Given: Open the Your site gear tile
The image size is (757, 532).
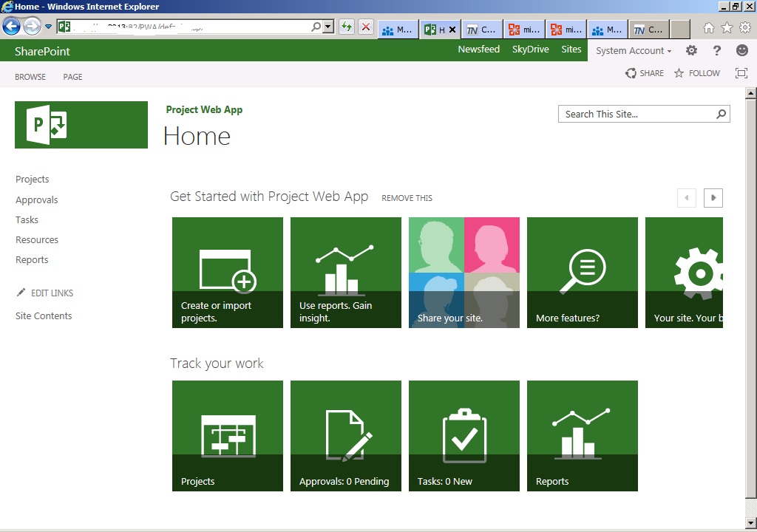Looking at the screenshot, I should pyautogui.click(x=684, y=273).
